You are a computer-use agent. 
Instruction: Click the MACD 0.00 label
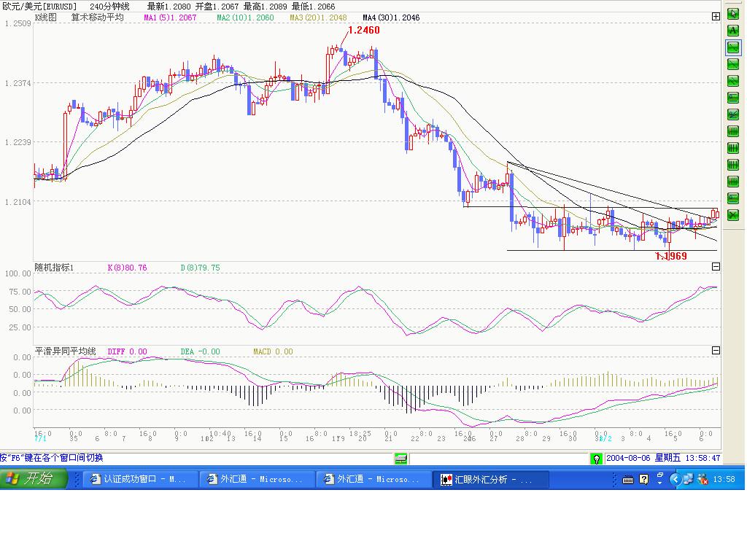273,351
